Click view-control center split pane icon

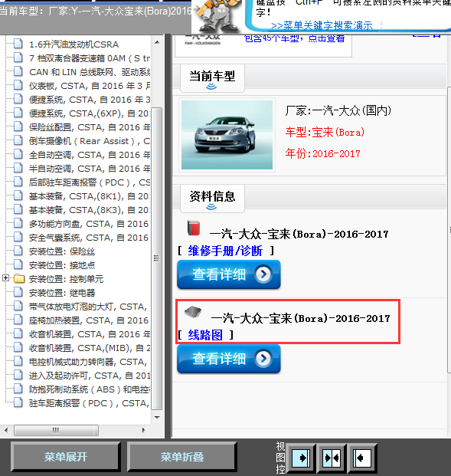click(332, 458)
